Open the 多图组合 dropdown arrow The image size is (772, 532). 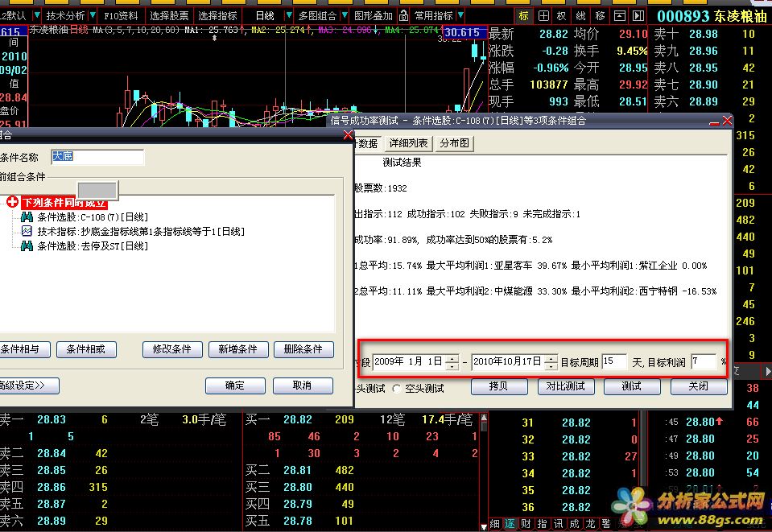click(345, 16)
